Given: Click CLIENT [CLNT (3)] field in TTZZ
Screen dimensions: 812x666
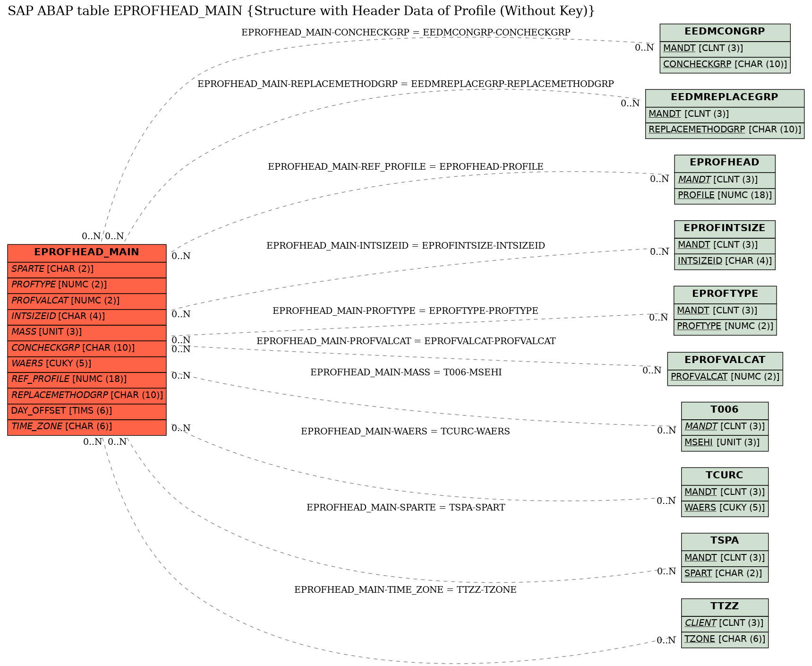Looking at the screenshot, I should tap(725, 623).
